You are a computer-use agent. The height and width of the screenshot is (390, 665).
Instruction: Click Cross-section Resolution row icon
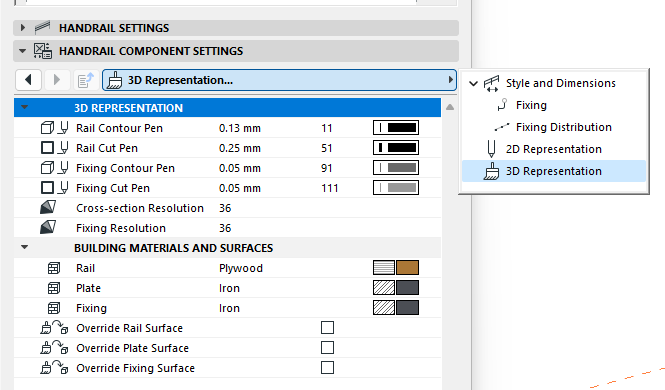(48, 207)
